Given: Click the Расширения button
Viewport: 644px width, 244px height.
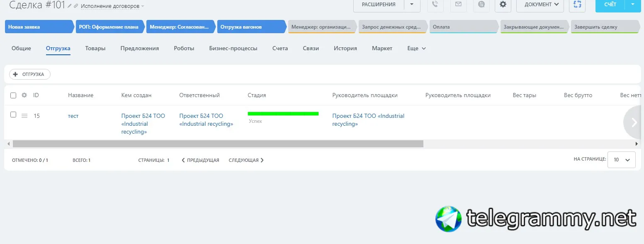Looking at the screenshot, I should pyautogui.click(x=379, y=5).
